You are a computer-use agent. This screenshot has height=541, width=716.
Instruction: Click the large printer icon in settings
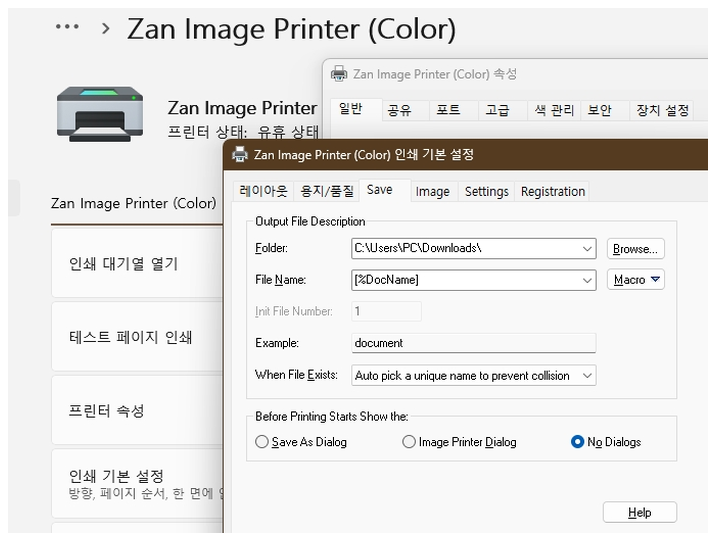tap(100, 114)
